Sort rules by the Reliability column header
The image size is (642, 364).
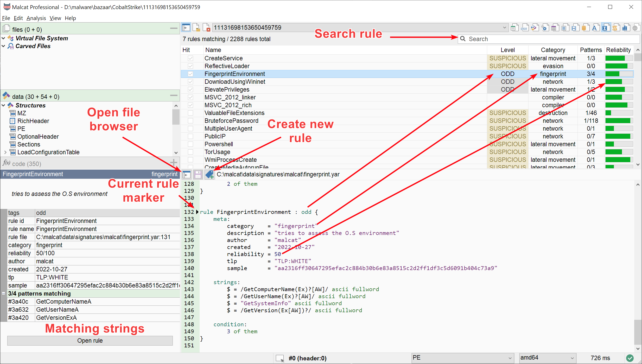tap(618, 50)
